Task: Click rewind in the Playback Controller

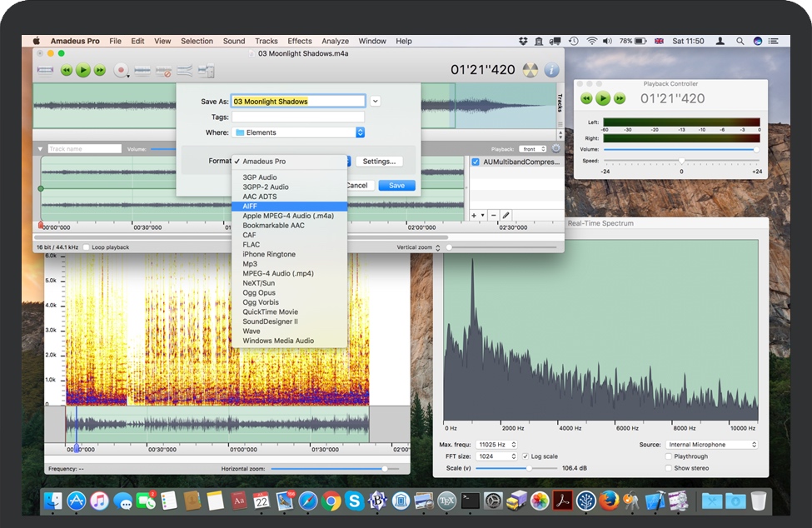Action: pos(586,98)
